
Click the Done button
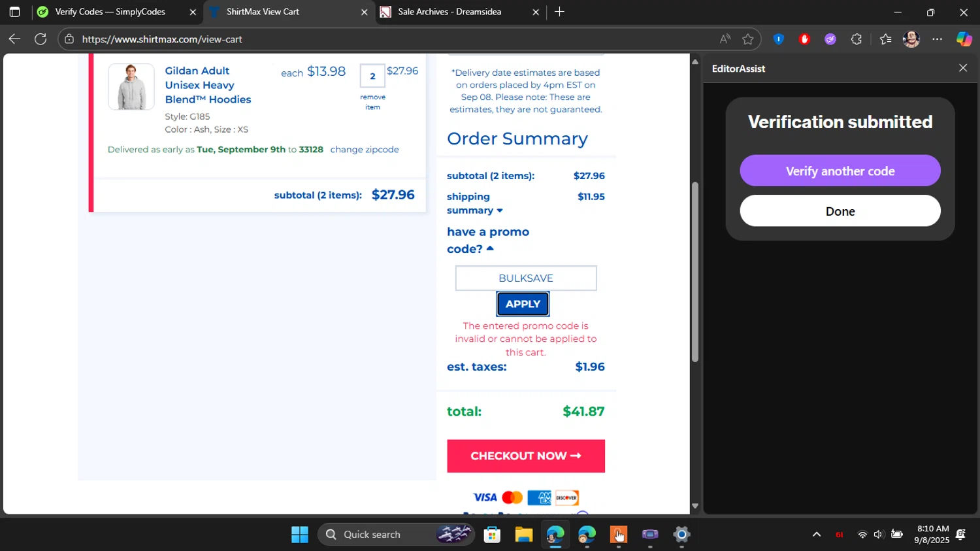(840, 211)
